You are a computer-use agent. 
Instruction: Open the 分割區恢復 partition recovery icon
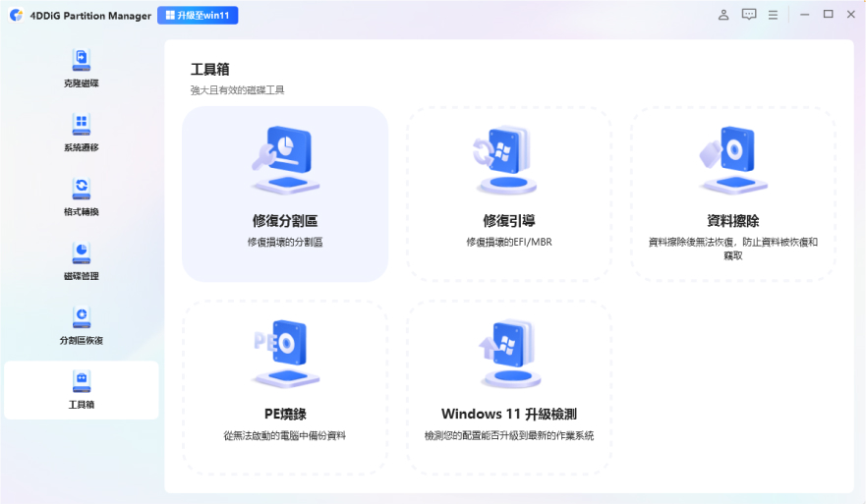tap(82, 317)
